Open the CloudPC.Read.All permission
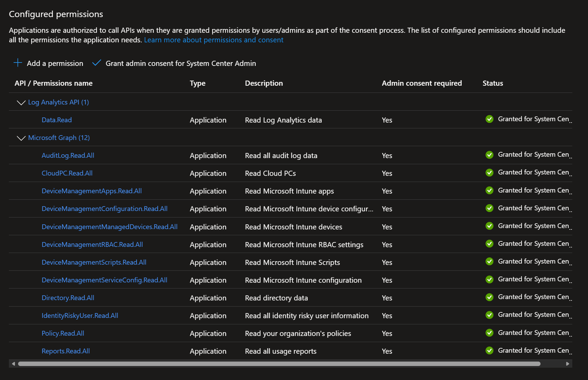The width and height of the screenshot is (588, 380). coord(67,173)
